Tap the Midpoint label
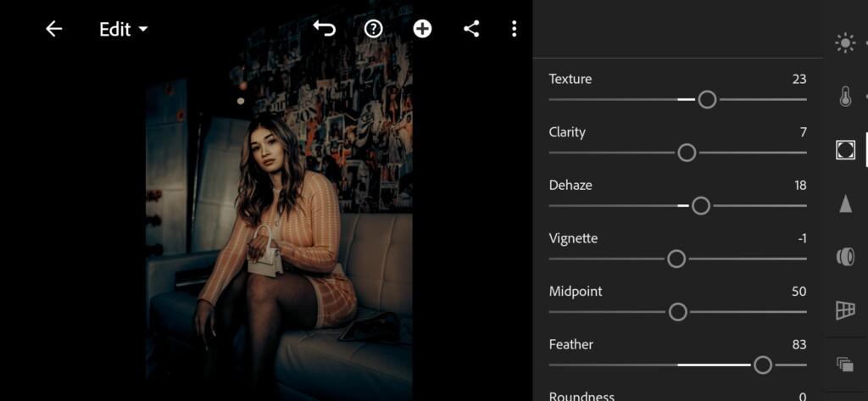Viewport: 868px width, 401px height. 576,292
